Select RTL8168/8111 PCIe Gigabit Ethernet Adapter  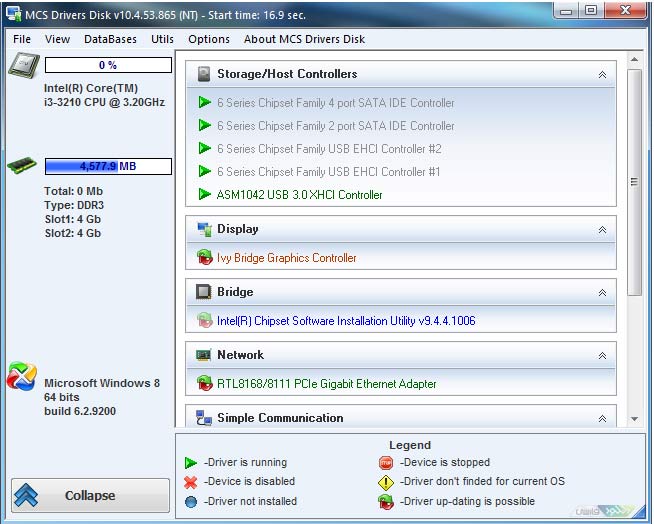coord(326,384)
